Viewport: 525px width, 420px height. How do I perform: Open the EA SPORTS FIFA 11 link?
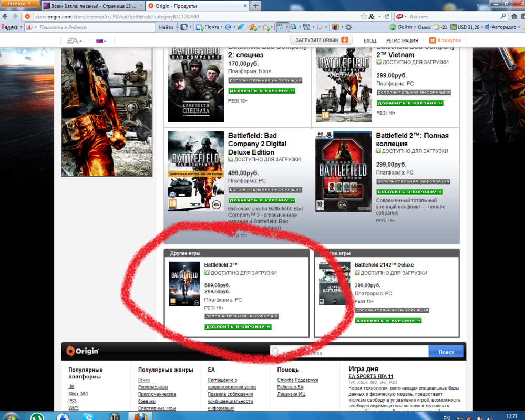coord(370,376)
